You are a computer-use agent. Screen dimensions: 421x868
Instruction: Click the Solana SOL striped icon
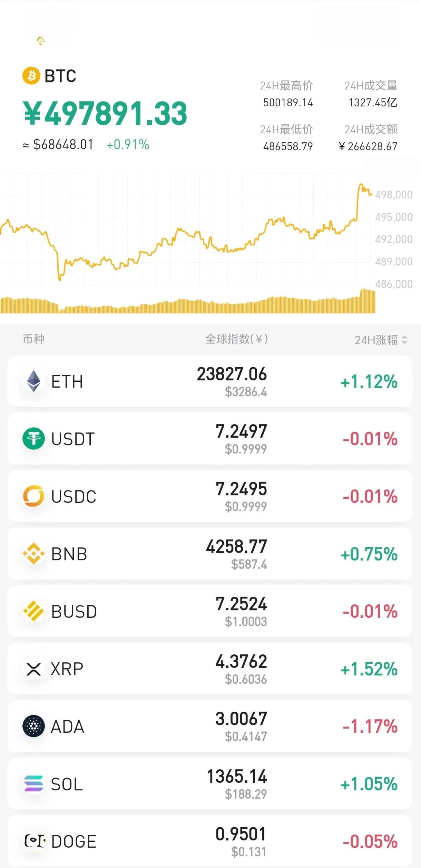pos(34,784)
